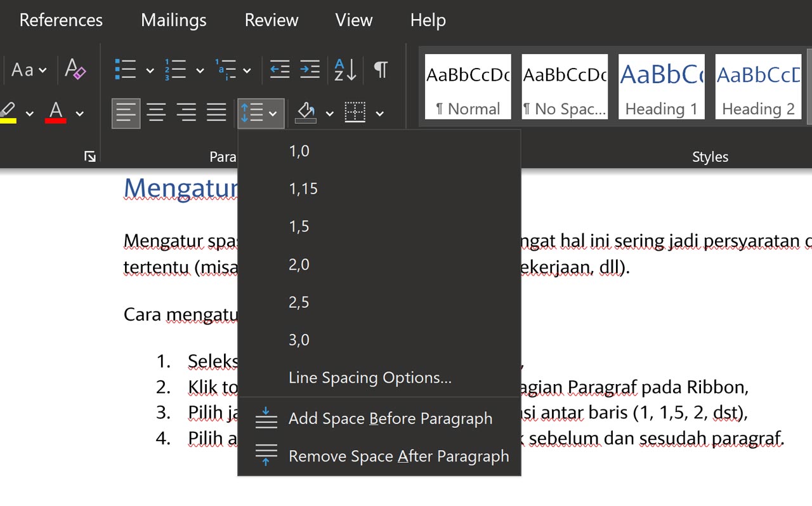
Task: Click Remove Space After Paragraph
Action: (379, 456)
